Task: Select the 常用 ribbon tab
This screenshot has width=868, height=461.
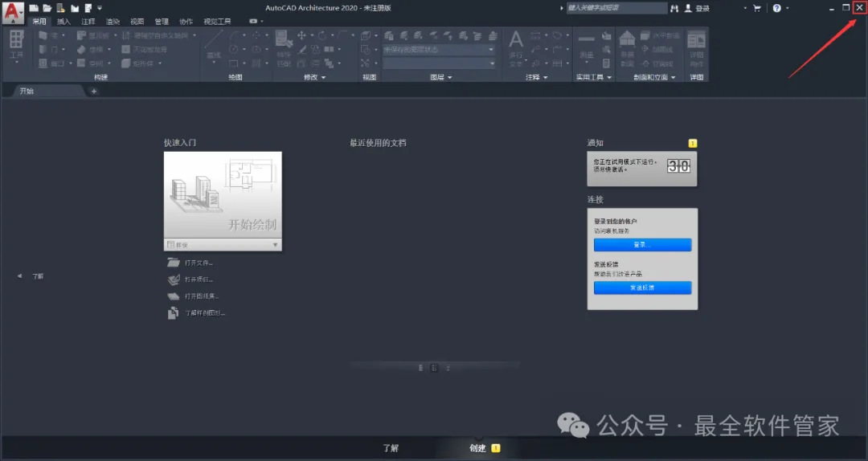Action: pos(39,22)
